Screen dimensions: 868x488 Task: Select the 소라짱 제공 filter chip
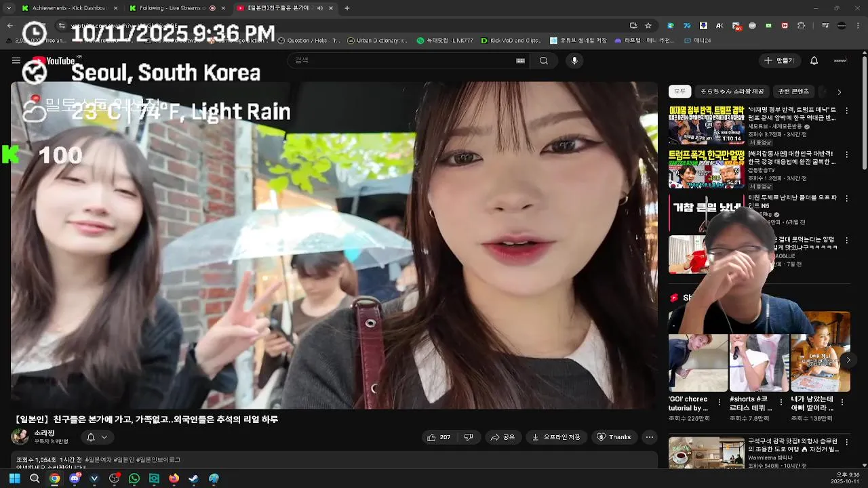[x=732, y=91]
